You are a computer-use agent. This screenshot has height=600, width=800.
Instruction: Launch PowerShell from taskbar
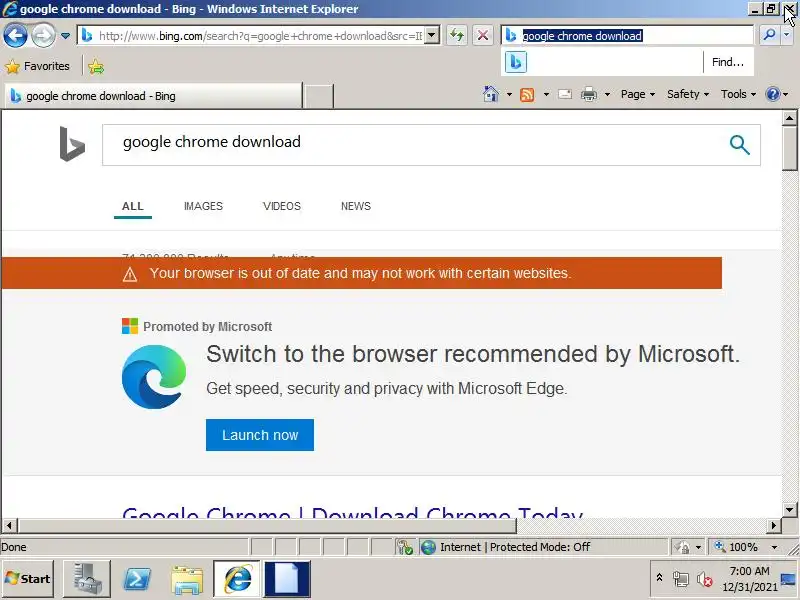point(137,579)
